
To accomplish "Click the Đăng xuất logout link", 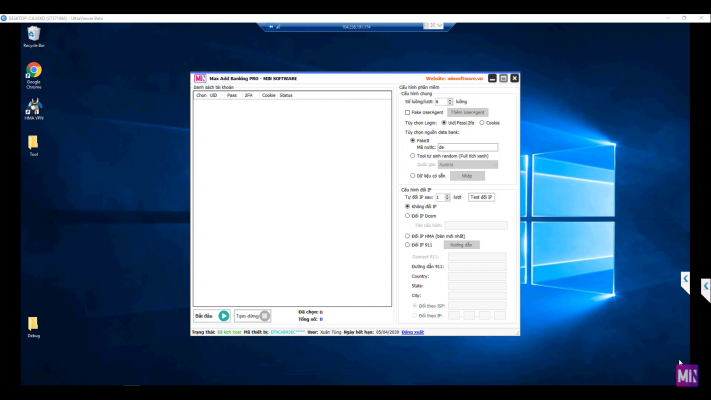I will pos(412,331).
